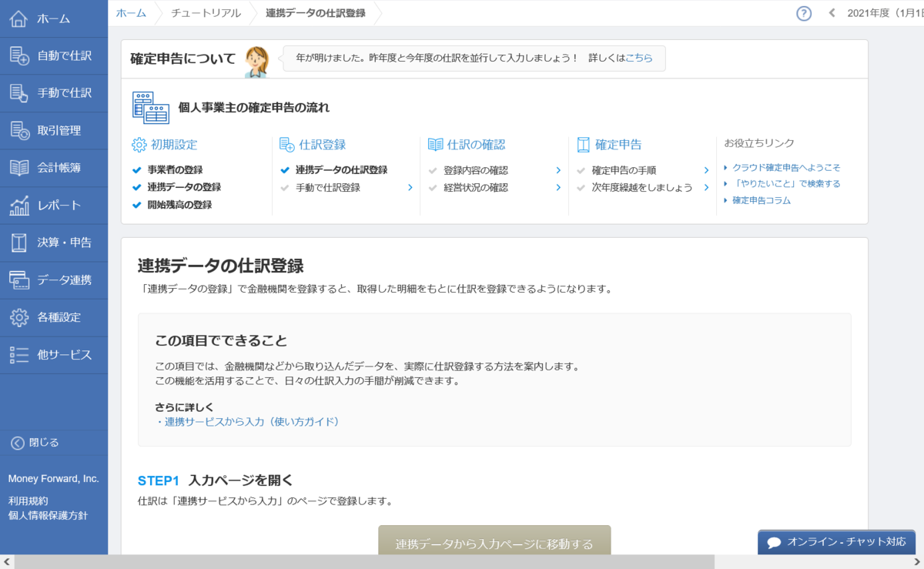Click the 他サービス list icon

point(19,355)
